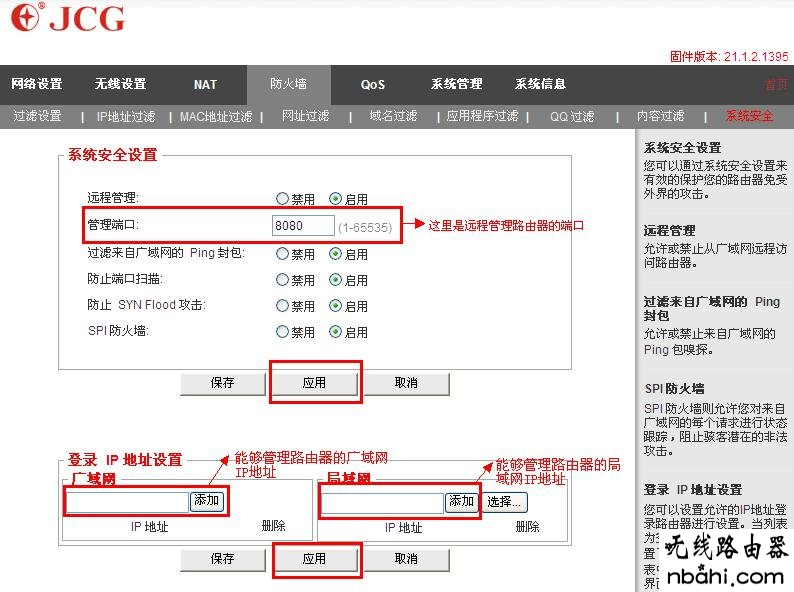
Task: Open the 网址过滤 submenu
Action: [x=305, y=116]
